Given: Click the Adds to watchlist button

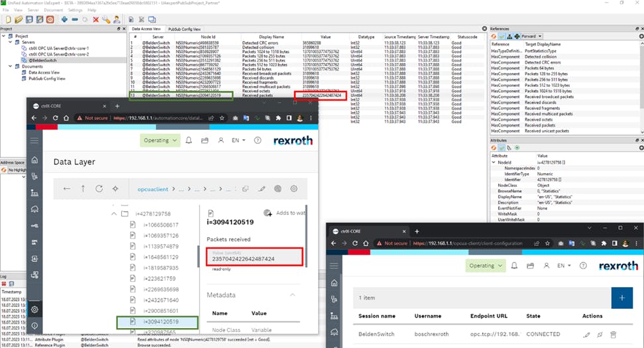Looking at the screenshot, I should tap(286, 213).
